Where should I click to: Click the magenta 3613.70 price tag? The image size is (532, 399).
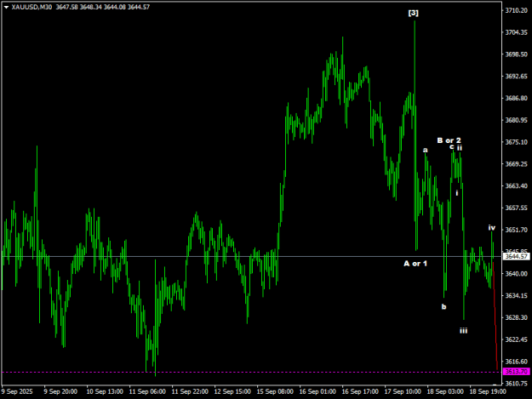pyautogui.click(x=517, y=372)
